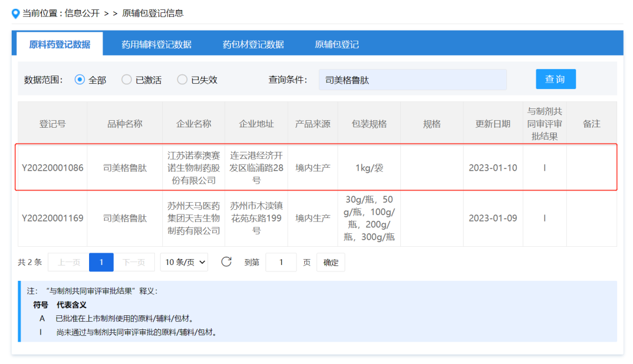Switch to the 药包材登记数据 tab
This screenshot has width=633, height=364.
pyautogui.click(x=253, y=45)
